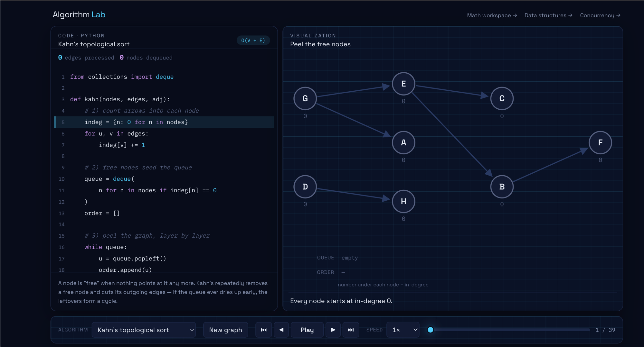
Task: Click the O(V + E) complexity badge
Action: point(253,40)
